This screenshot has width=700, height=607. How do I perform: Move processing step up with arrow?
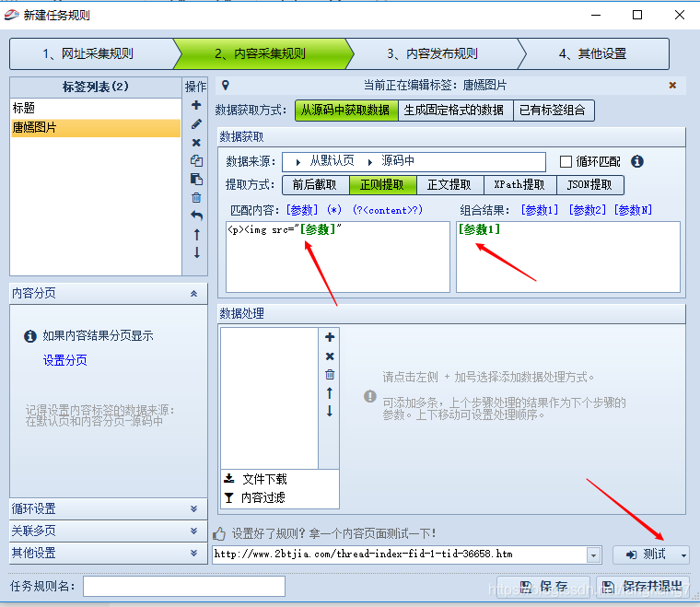[330, 392]
